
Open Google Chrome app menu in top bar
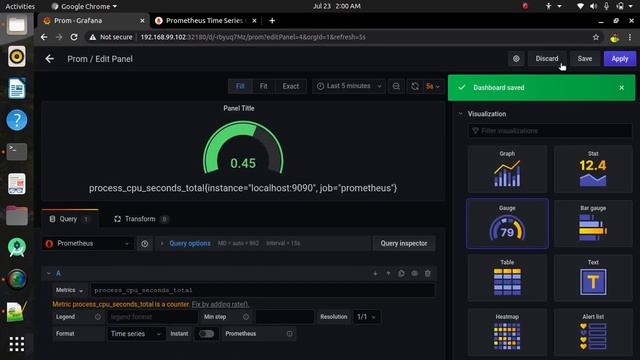point(84,6)
